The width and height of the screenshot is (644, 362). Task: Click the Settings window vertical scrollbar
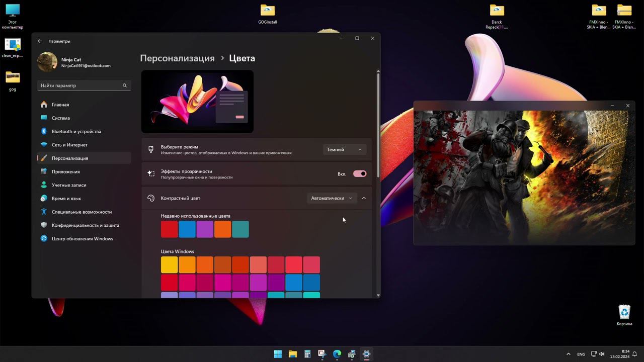pyautogui.click(x=378, y=126)
